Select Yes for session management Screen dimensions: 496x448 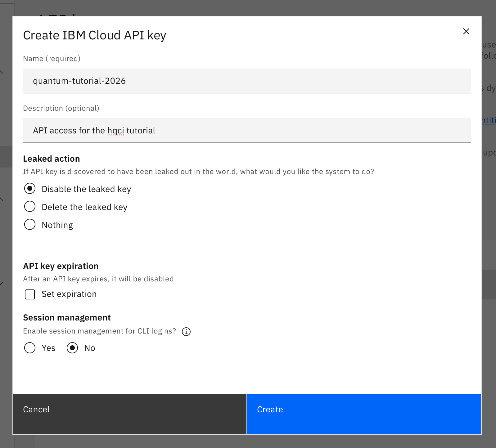30,348
